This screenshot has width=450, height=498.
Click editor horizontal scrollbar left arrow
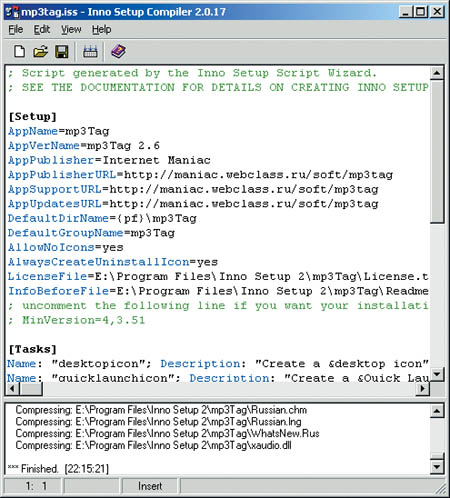(x=13, y=389)
